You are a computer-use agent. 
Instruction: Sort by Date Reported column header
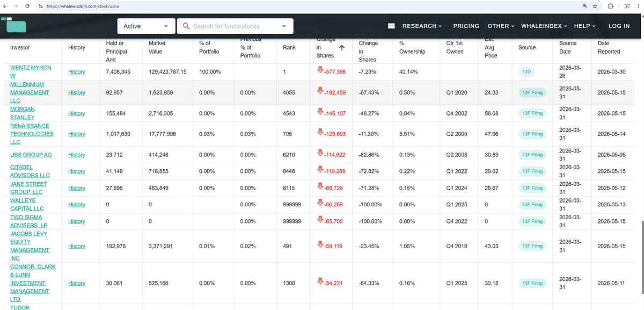pos(609,47)
